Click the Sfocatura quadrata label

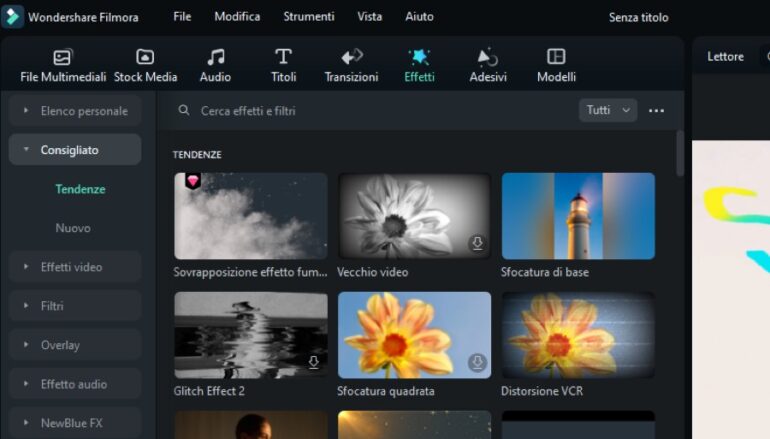tap(385, 391)
